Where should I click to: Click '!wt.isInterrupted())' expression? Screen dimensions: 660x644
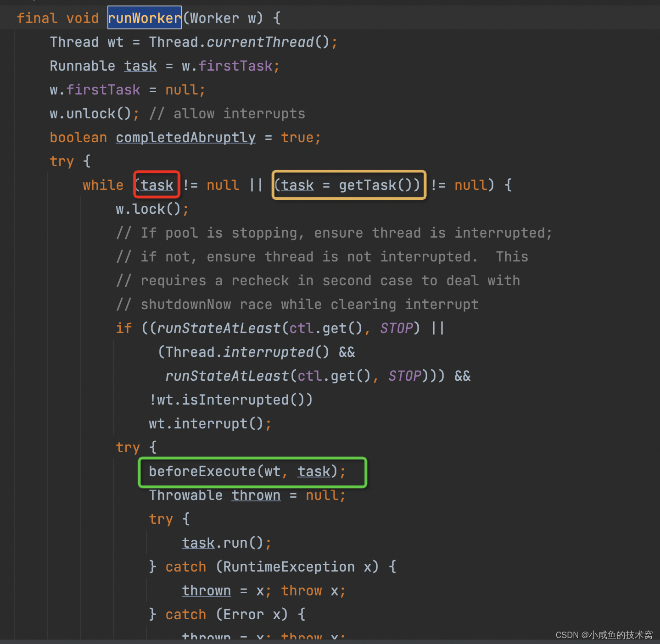click(231, 400)
